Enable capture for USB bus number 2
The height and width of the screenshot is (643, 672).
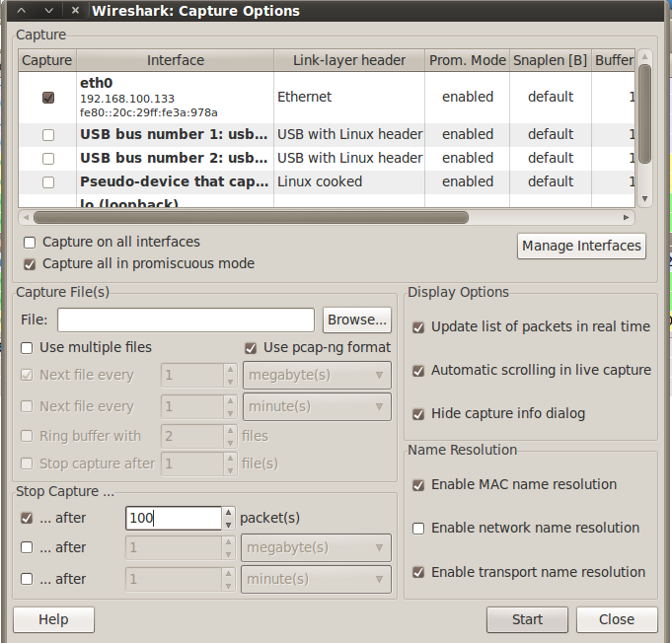click(48, 159)
